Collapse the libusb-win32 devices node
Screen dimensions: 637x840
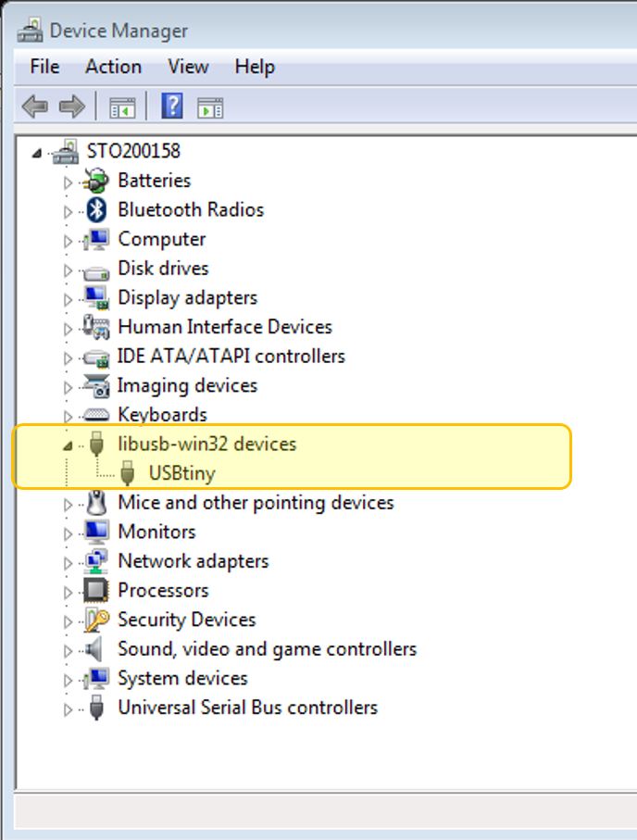(68, 445)
